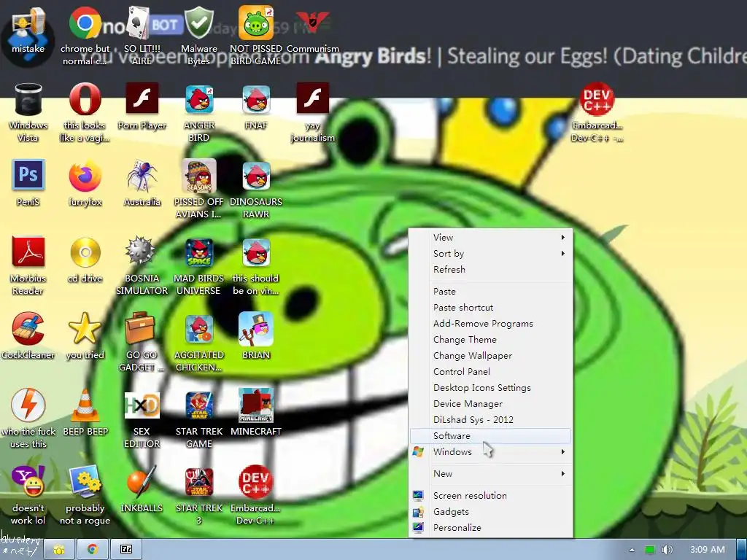This screenshot has height=560, width=747.
Task: Show hidden tray icons arrow
Action: 632,550
